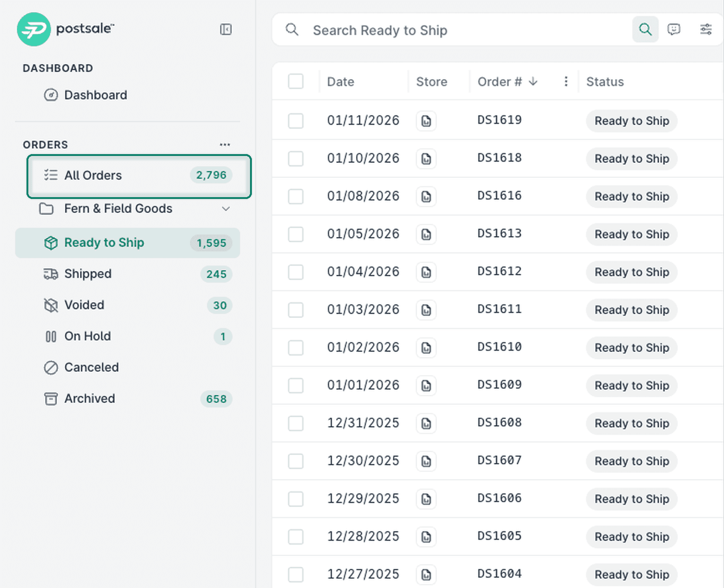
Task: Select checkbox for order DS1605
Action: pos(296,536)
